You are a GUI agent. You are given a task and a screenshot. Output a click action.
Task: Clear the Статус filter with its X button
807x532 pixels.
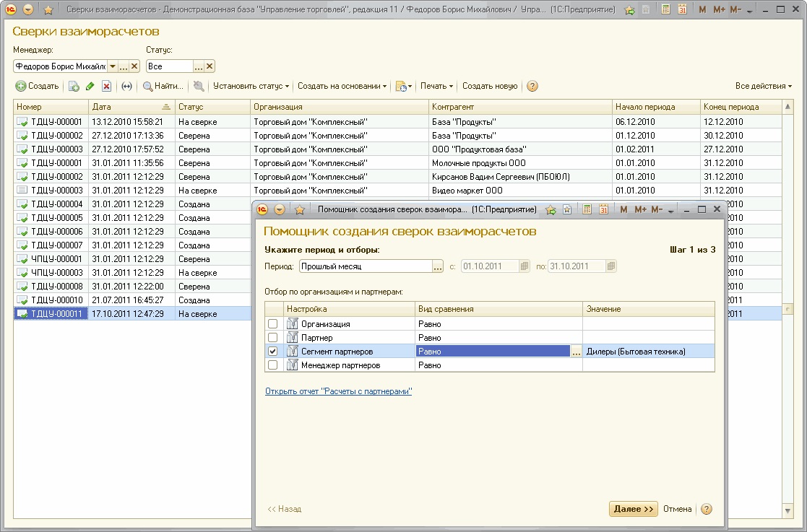pos(210,66)
